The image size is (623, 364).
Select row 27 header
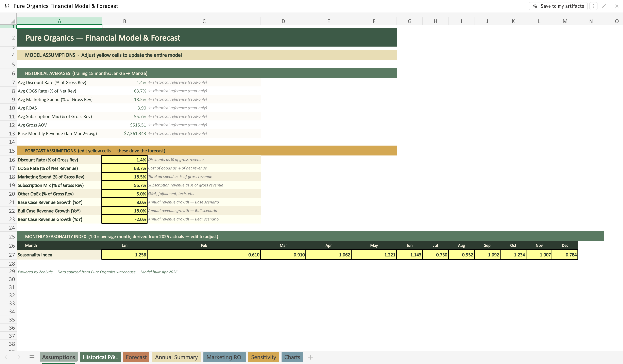click(x=9, y=255)
